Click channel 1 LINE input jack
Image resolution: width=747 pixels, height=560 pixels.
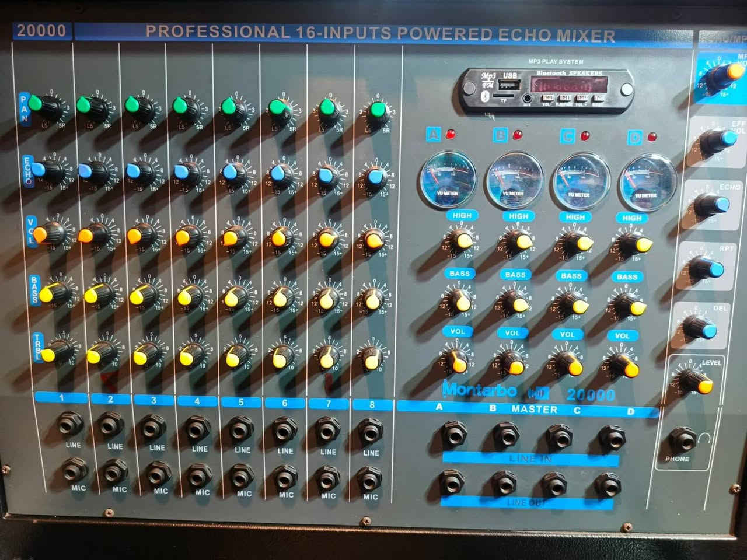(70, 423)
